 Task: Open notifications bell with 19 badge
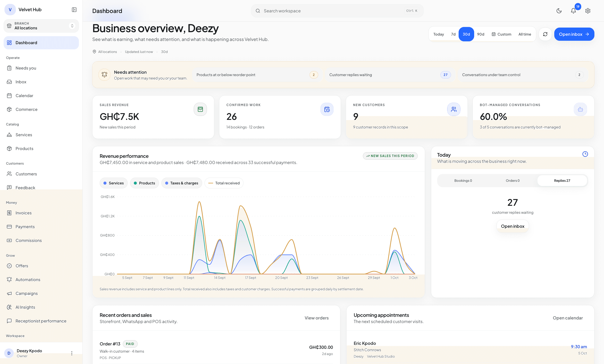point(573,11)
